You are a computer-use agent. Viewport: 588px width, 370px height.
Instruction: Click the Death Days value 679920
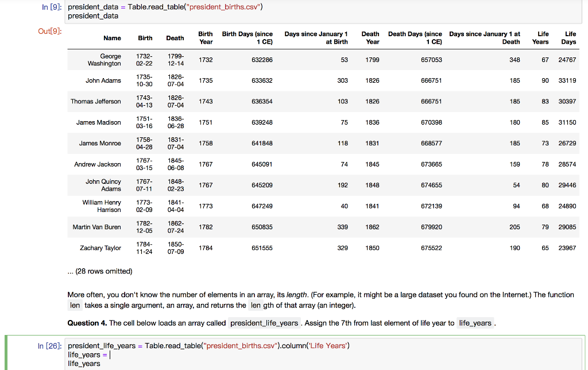click(x=432, y=227)
